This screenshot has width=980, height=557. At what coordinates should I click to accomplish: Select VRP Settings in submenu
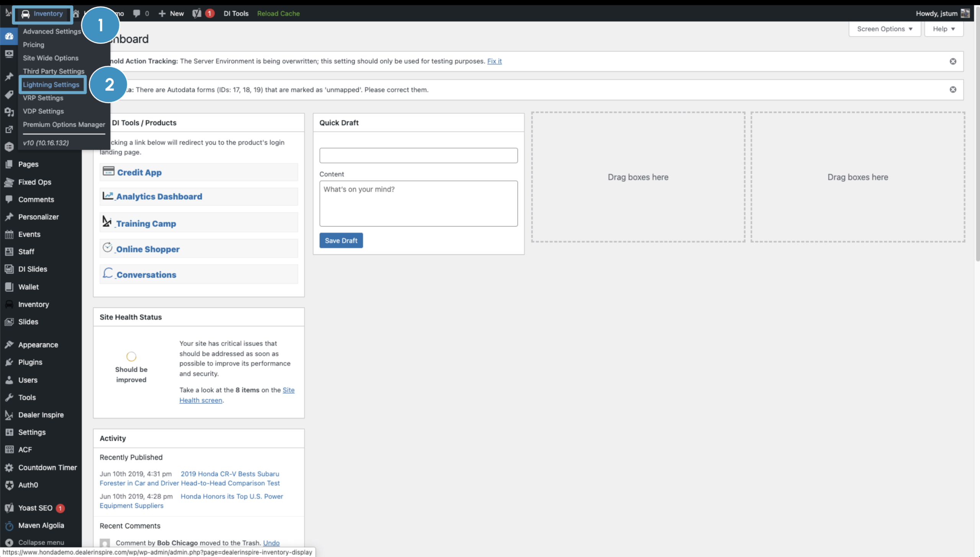[x=43, y=98]
